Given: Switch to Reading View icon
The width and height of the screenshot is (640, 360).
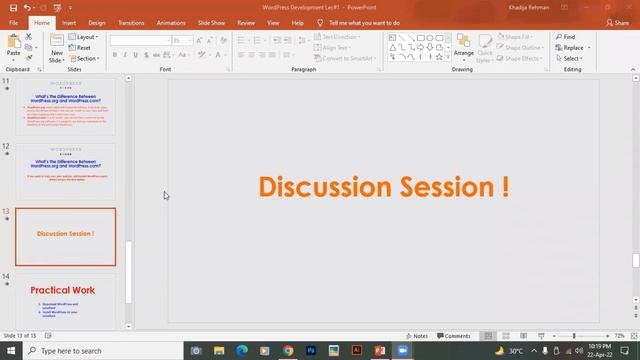Looking at the screenshot, I should (x=523, y=336).
